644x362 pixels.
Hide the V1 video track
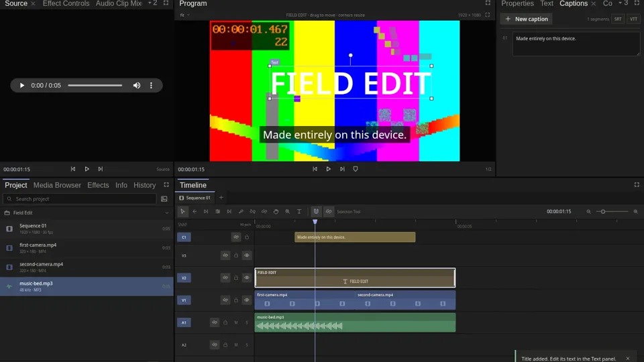pyautogui.click(x=247, y=300)
